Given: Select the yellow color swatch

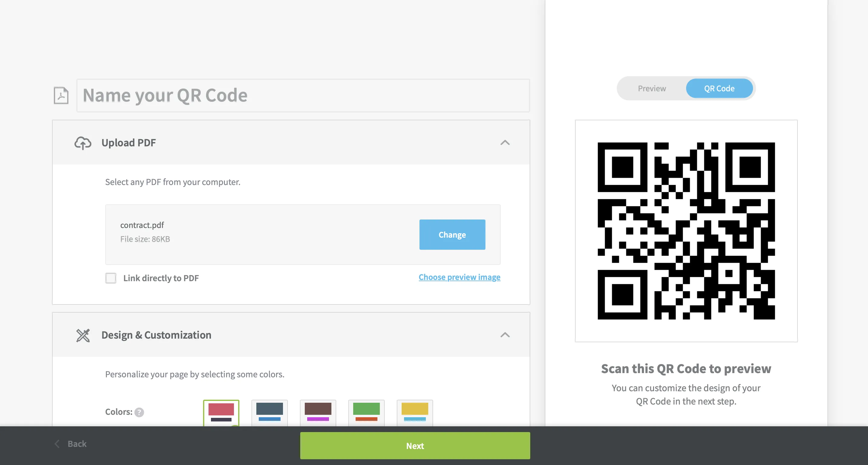Looking at the screenshot, I should tap(415, 412).
